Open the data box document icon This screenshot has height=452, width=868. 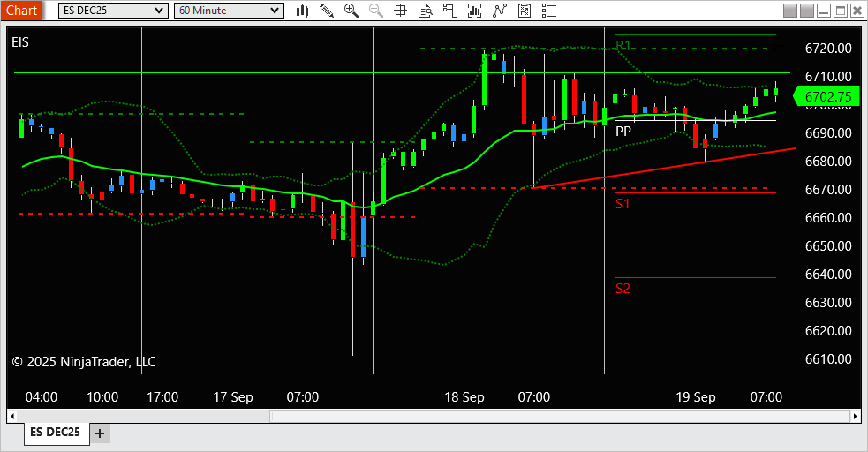[425, 11]
